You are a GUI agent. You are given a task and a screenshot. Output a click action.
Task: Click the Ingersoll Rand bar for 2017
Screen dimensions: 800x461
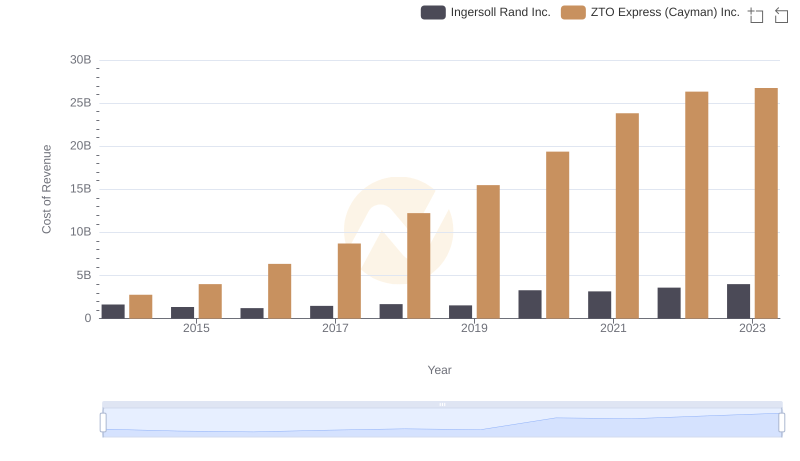pyautogui.click(x=321, y=312)
